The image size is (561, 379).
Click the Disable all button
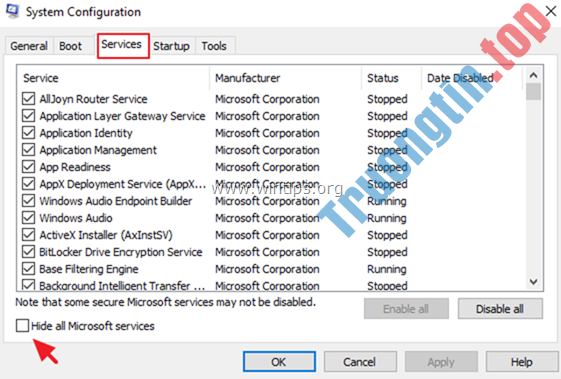[x=500, y=308]
